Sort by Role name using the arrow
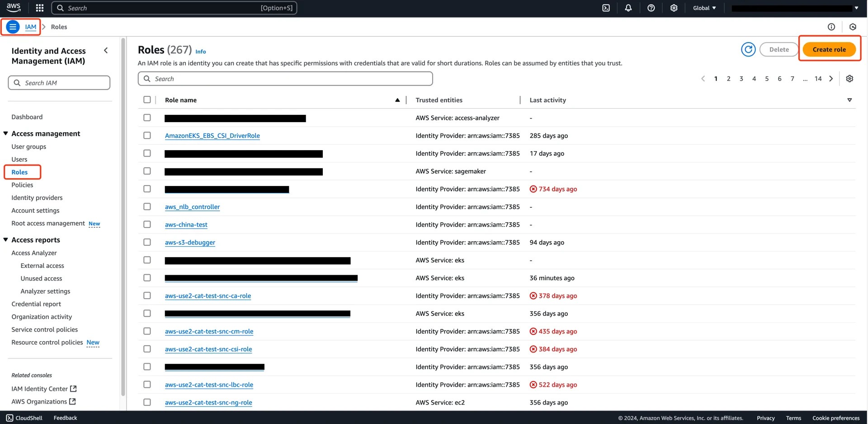 (x=397, y=100)
